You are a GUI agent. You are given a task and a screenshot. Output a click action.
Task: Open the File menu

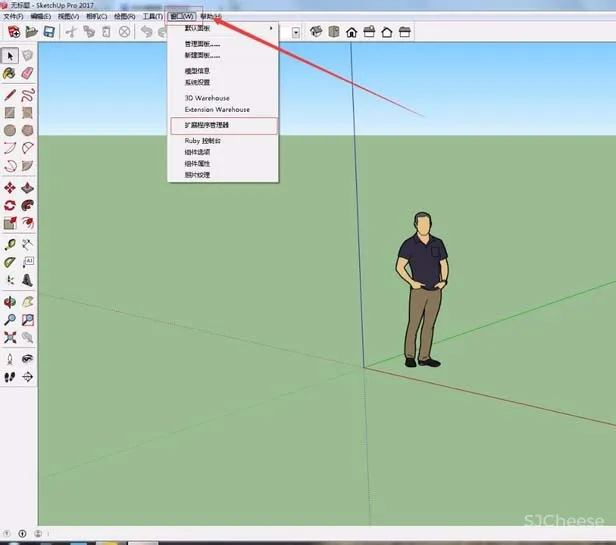[13, 17]
